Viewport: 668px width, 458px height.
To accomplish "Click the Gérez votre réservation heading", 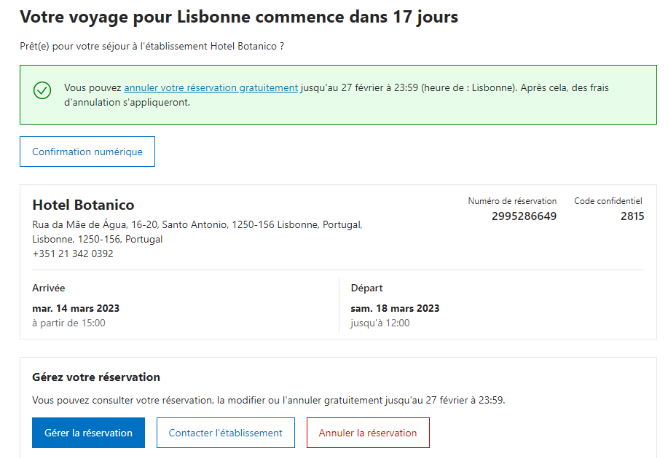I will click(96, 377).
